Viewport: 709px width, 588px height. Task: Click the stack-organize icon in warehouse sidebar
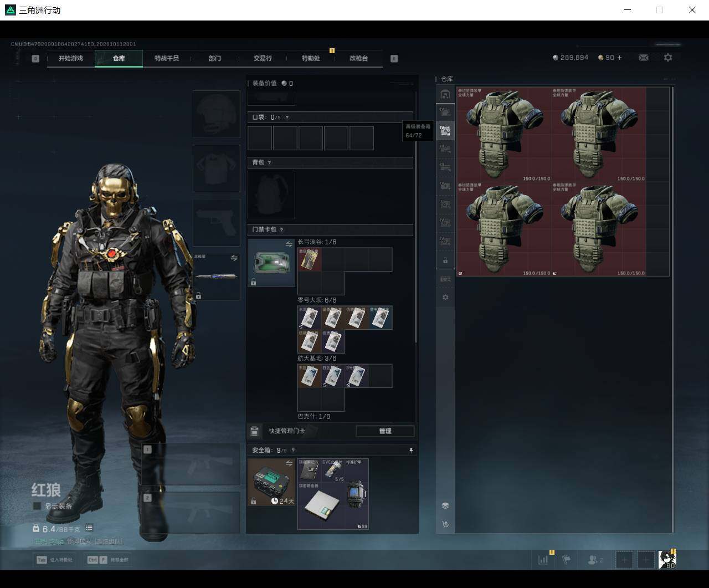pos(445,505)
